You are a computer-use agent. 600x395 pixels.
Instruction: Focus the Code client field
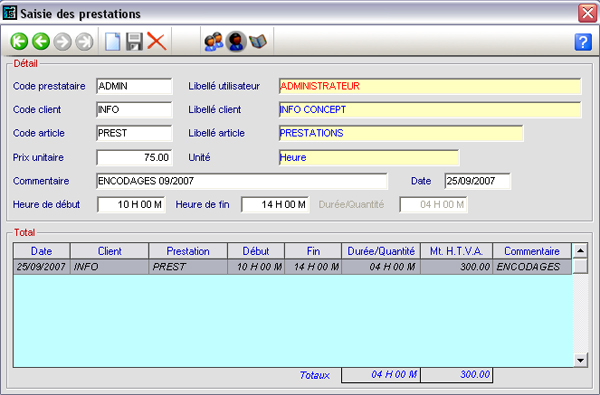click(134, 110)
